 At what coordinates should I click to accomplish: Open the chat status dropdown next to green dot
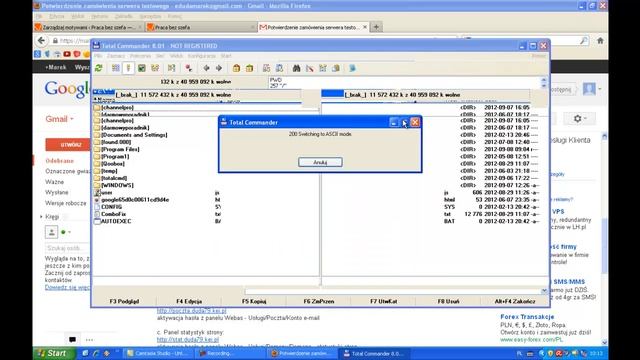69,232
